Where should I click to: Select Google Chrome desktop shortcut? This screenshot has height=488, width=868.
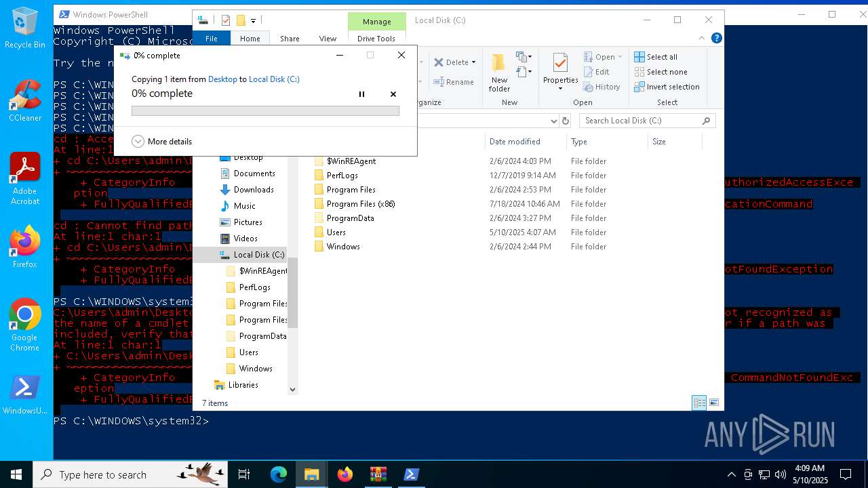pos(25,325)
